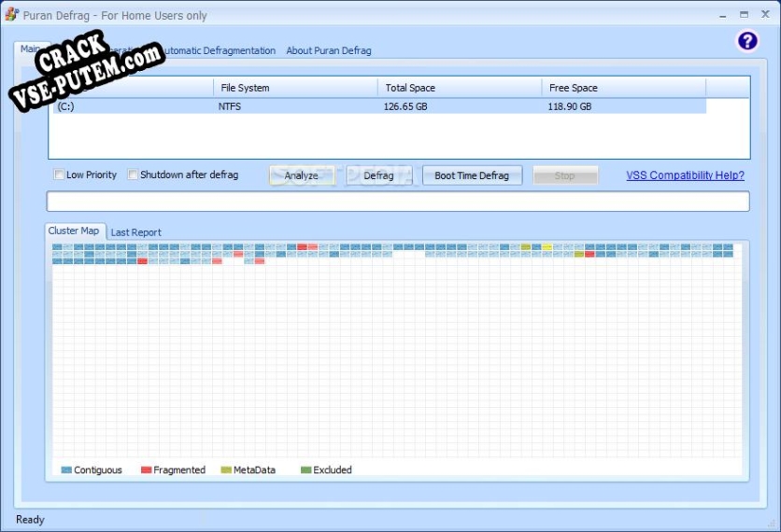781x532 pixels.
Task: Click the Free Space column header
Action: click(x=624, y=88)
